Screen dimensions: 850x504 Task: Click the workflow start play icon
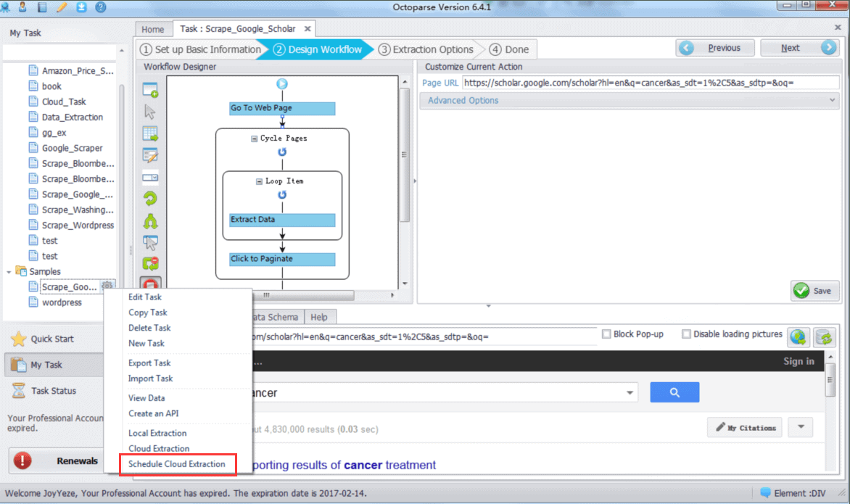point(282,84)
